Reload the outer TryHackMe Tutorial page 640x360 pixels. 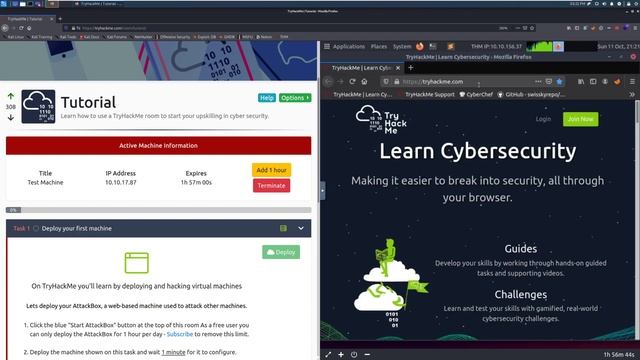pos(21,28)
